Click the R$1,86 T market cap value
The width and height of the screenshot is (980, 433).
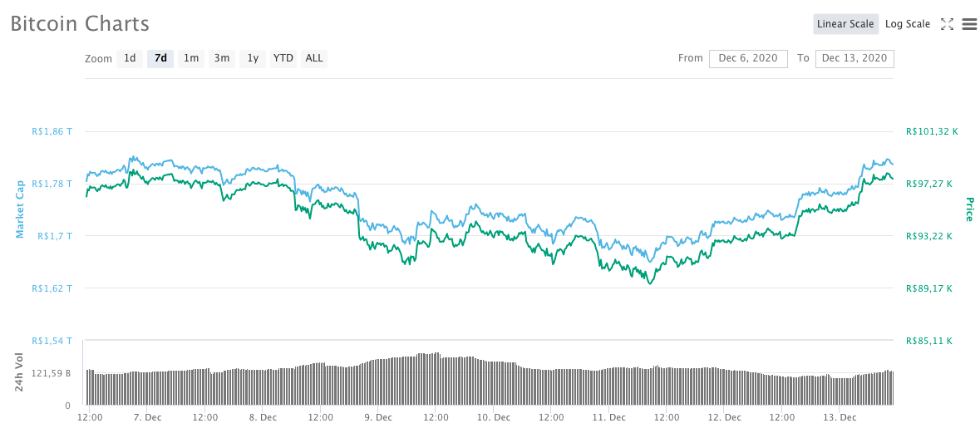pyautogui.click(x=52, y=132)
